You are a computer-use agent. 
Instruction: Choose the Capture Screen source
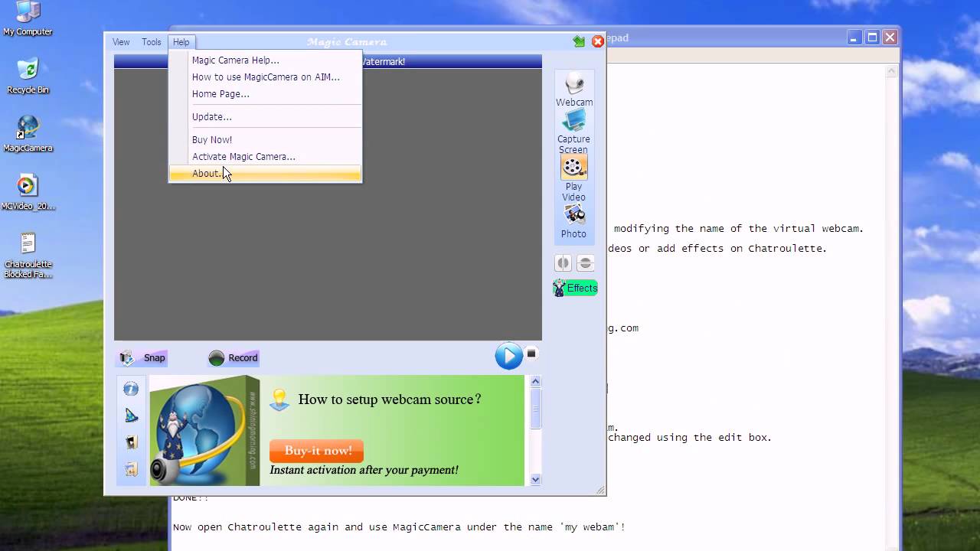tap(573, 132)
